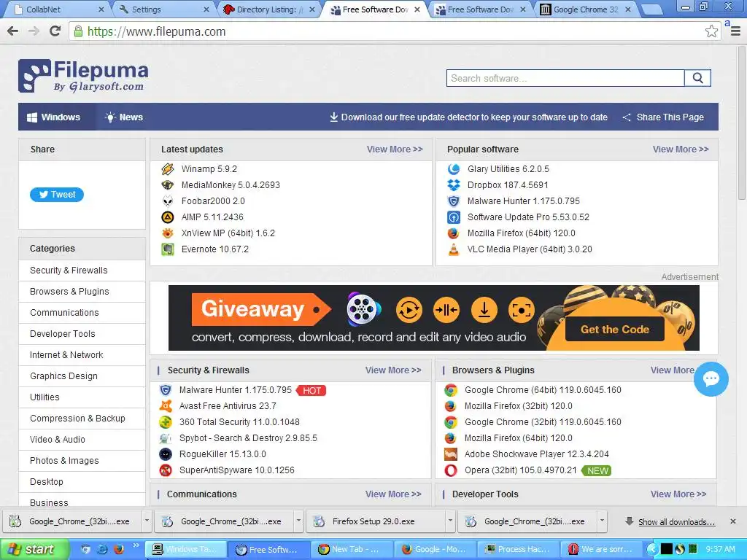Image resolution: width=747 pixels, height=560 pixels.
Task: Open the We are sorry taskbar button
Action: coord(601,549)
